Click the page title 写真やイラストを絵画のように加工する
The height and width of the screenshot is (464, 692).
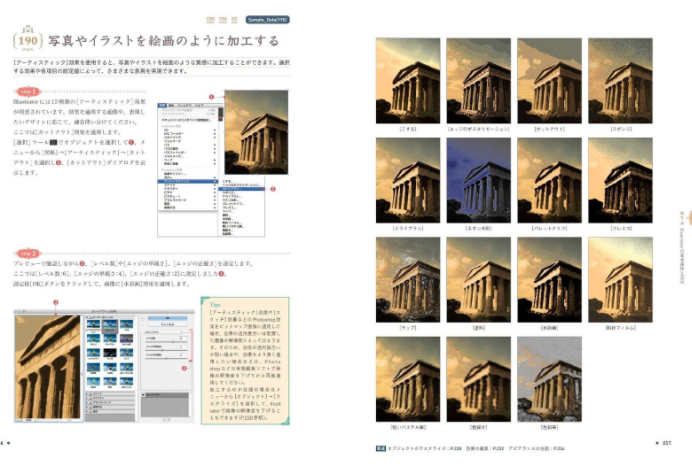point(164,41)
